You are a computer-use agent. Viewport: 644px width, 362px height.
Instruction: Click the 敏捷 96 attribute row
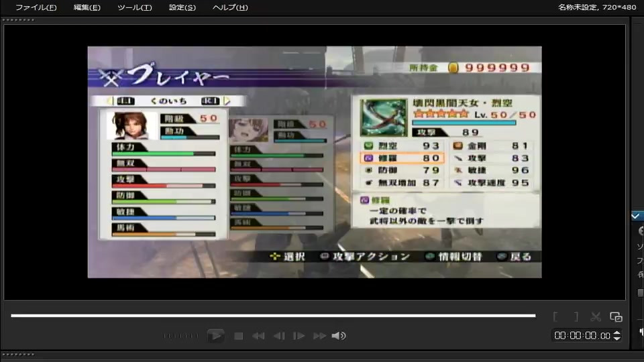(491, 170)
